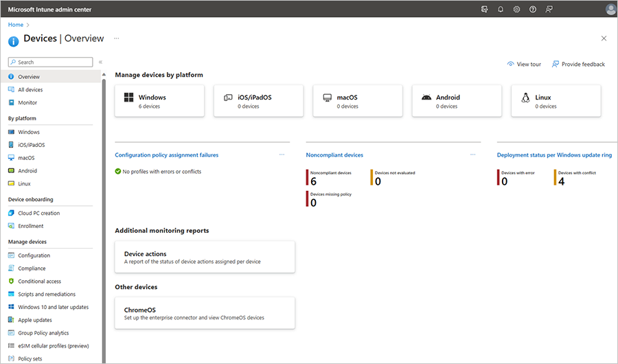Click the Devices missing policy value

pyautogui.click(x=313, y=203)
